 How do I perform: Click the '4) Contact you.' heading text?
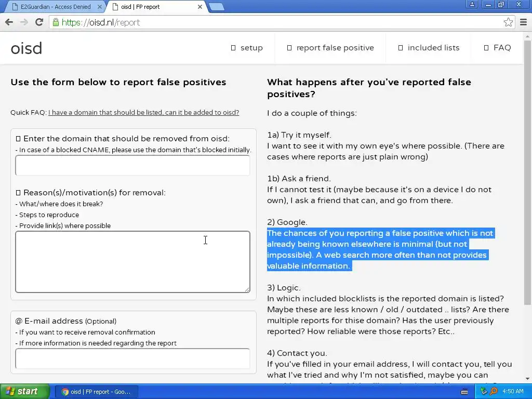click(x=297, y=353)
